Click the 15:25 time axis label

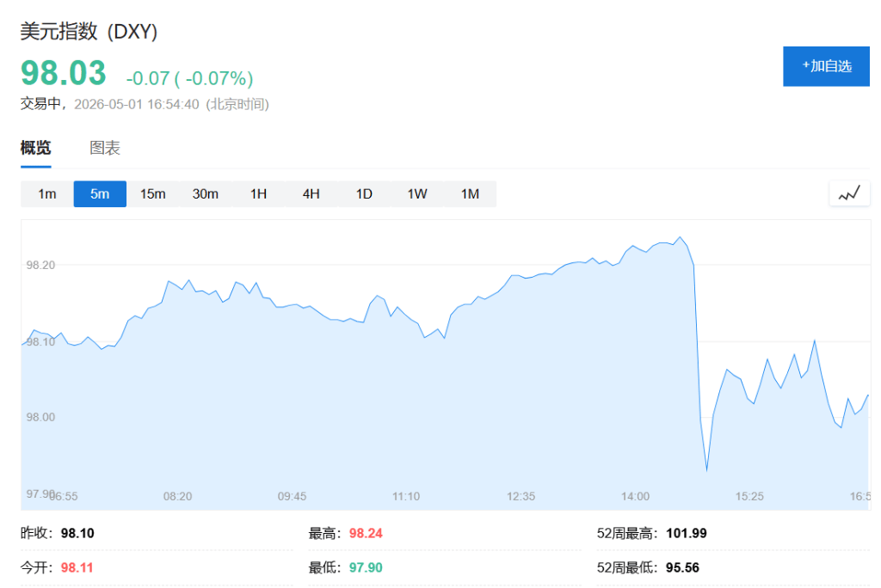click(x=749, y=497)
